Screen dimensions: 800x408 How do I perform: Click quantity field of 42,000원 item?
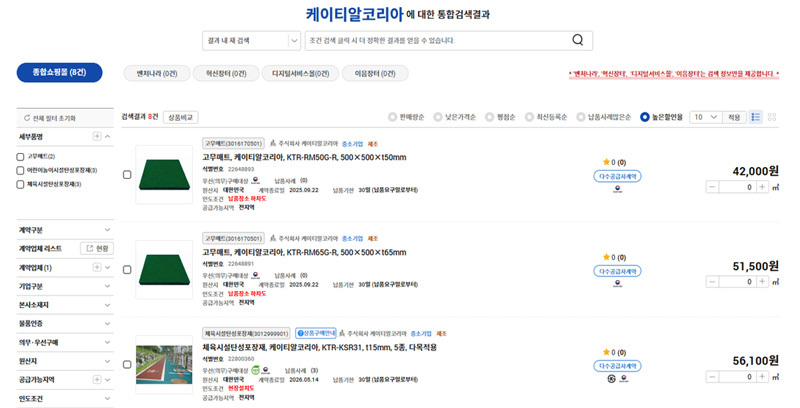pos(737,187)
